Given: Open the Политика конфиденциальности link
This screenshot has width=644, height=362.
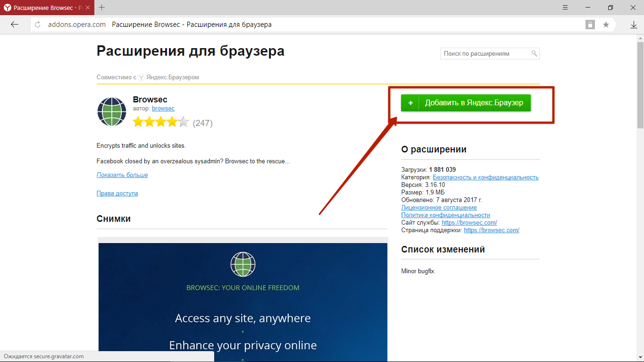Looking at the screenshot, I should point(446,215).
